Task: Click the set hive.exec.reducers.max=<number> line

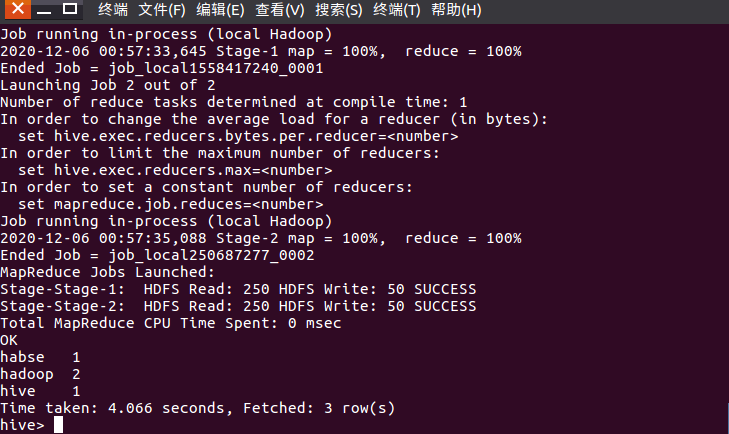Action: coord(175,170)
